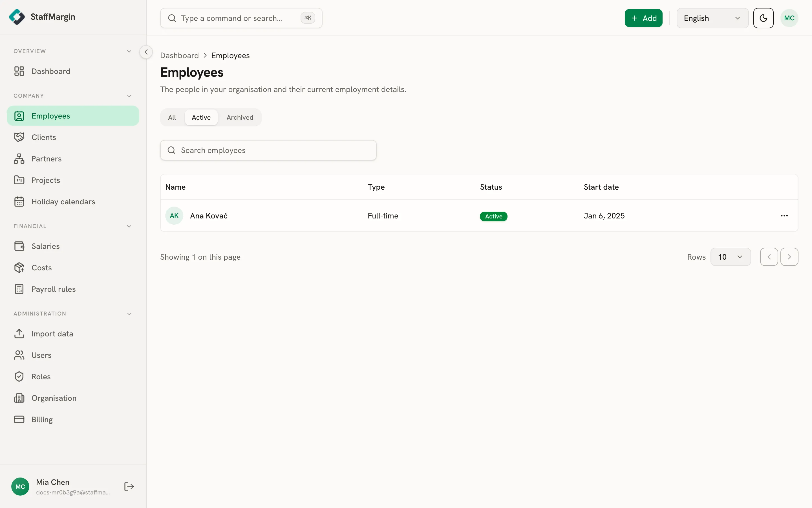Switch to the Archived tab
Image resolution: width=812 pixels, height=508 pixels.
click(x=240, y=117)
